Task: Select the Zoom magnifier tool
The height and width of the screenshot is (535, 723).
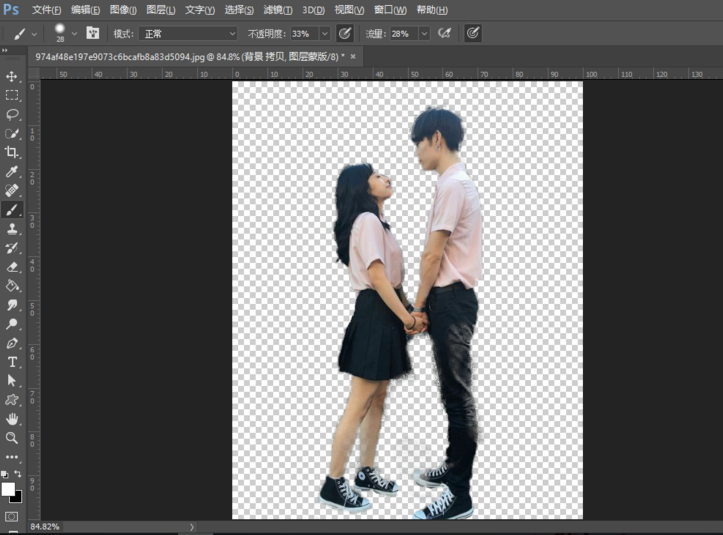Action: pyautogui.click(x=12, y=438)
